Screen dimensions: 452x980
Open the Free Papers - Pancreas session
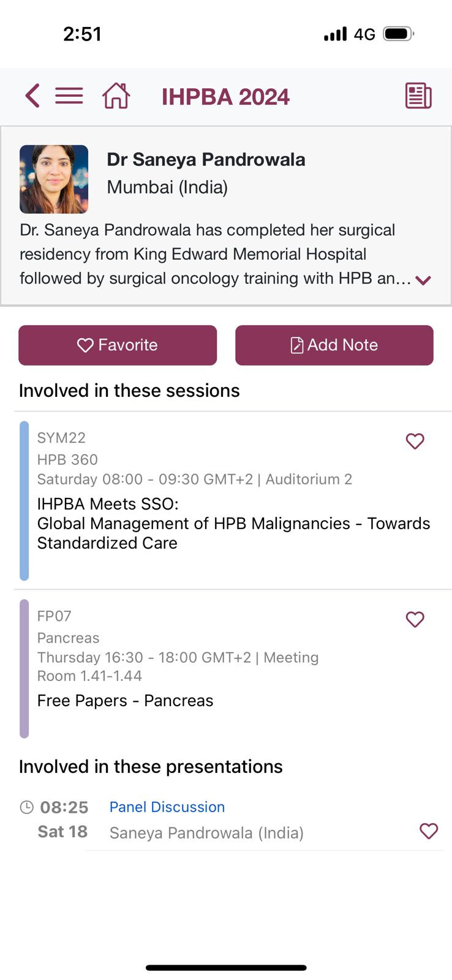coord(126,701)
